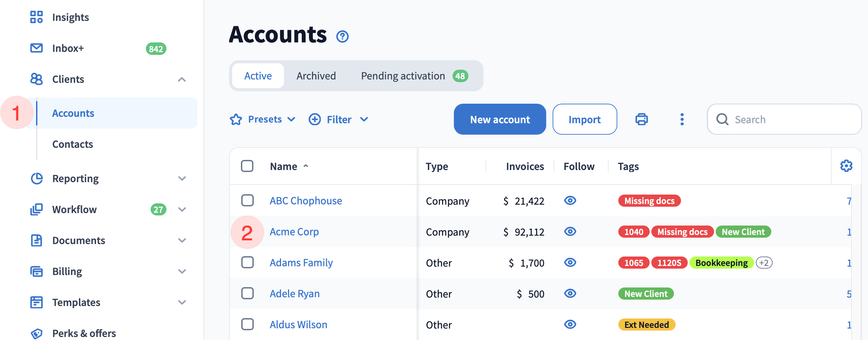Viewport: 868px width, 340px height.
Task: Open Insights from the sidebar
Action: pos(70,17)
